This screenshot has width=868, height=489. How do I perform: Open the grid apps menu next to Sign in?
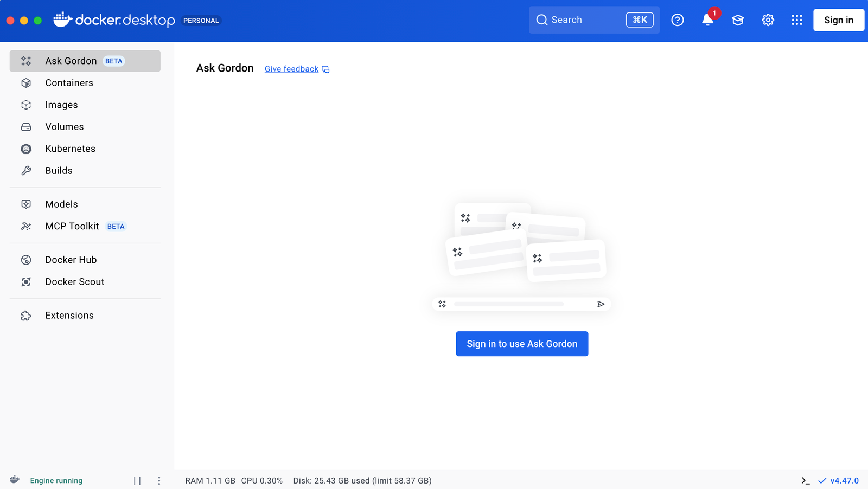tap(797, 20)
